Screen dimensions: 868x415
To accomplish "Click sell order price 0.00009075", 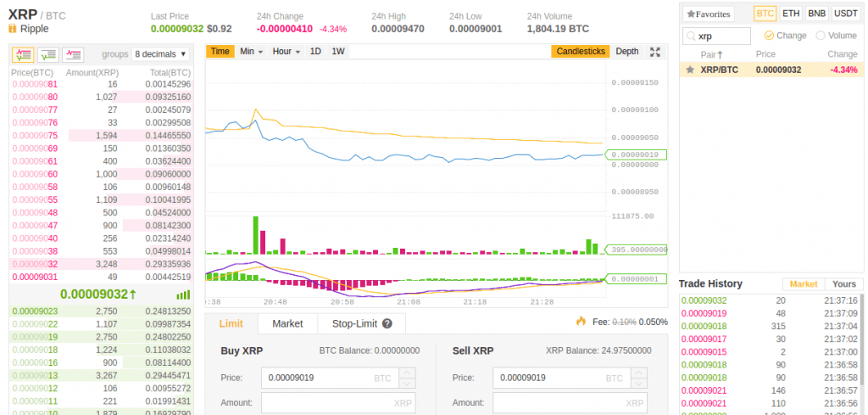I will tap(35, 135).
